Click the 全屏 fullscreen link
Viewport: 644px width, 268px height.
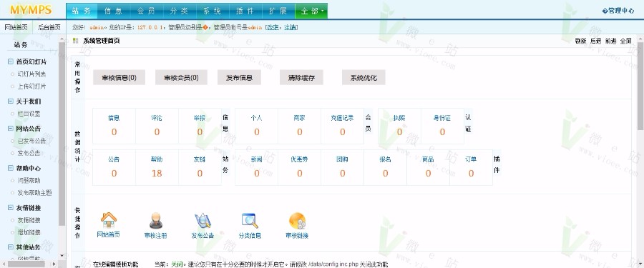coord(625,41)
